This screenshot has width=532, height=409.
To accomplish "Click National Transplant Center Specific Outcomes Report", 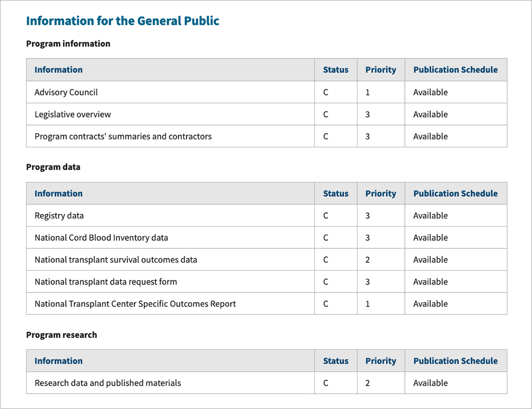I will (135, 304).
